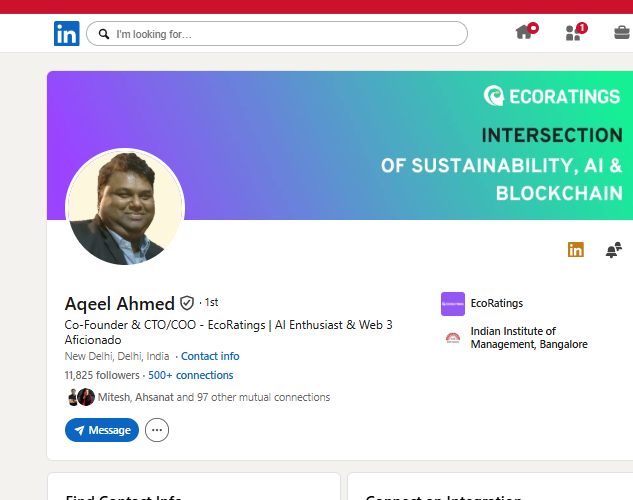
Task: Select the headline Co-Founder & CTO/COO text
Action: pyautogui.click(x=228, y=333)
